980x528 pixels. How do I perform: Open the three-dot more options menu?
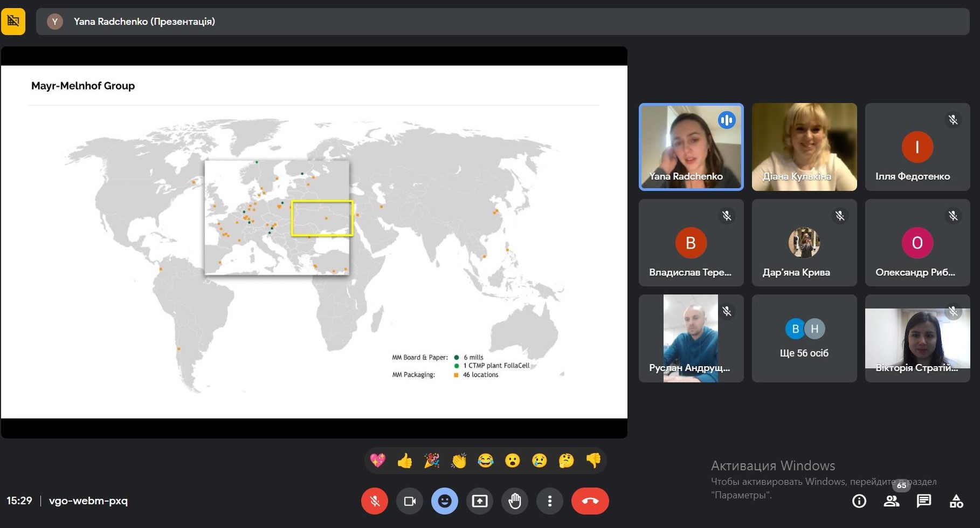pos(550,501)
